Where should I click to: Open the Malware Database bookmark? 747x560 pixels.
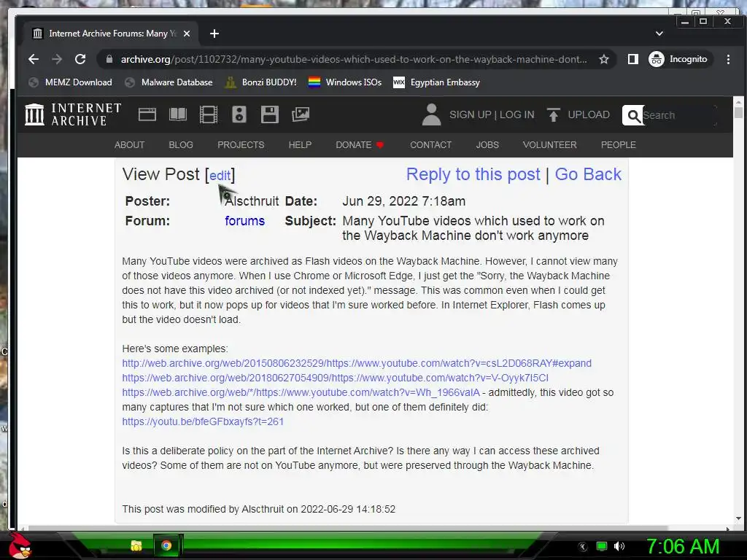click(169, 82)
